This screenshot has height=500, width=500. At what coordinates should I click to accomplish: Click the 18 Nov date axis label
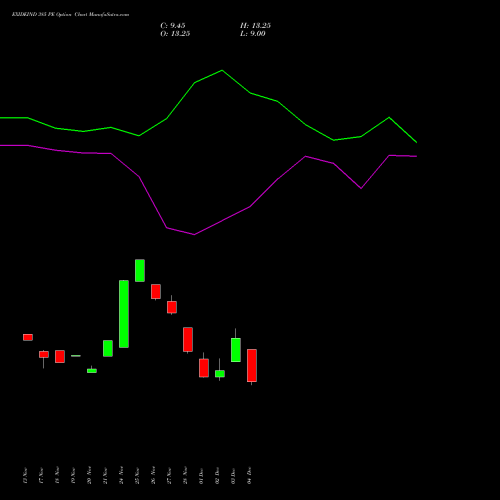pos(57,476)
